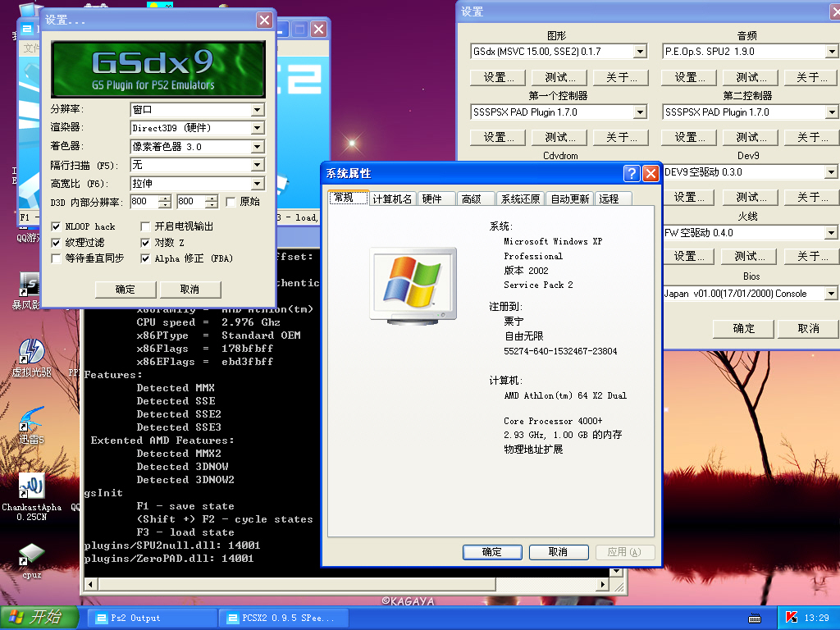The height and width of the screenshot is (630, 840).
Task: Cancel the 系统属性 dialog
Action: click(558, 552)
